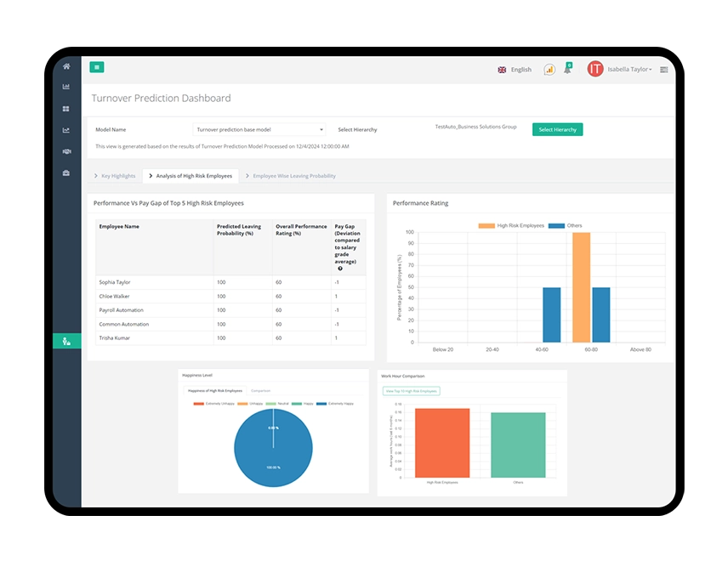Toggle Others legend in Performance Rating chart
728x561 pixels.
566,225
